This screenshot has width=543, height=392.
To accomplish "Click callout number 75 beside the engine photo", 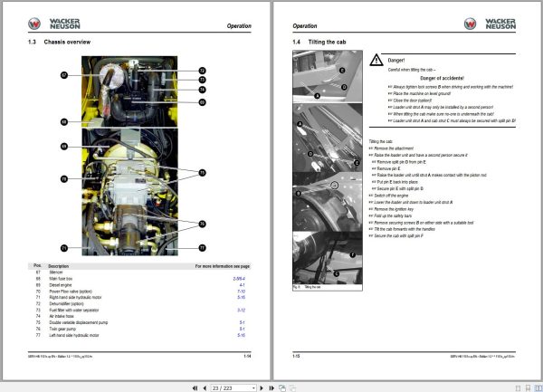I will tap(202, 172).
